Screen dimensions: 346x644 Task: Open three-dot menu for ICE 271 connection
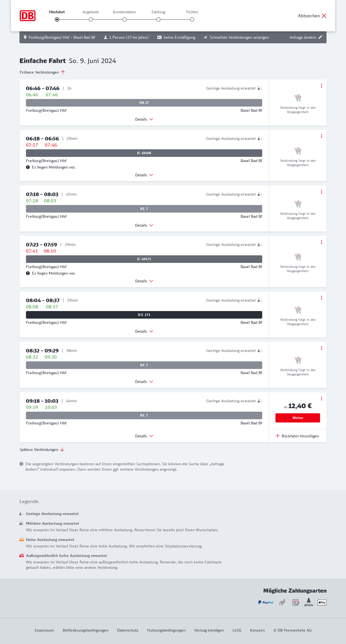[x=321, y=298]
